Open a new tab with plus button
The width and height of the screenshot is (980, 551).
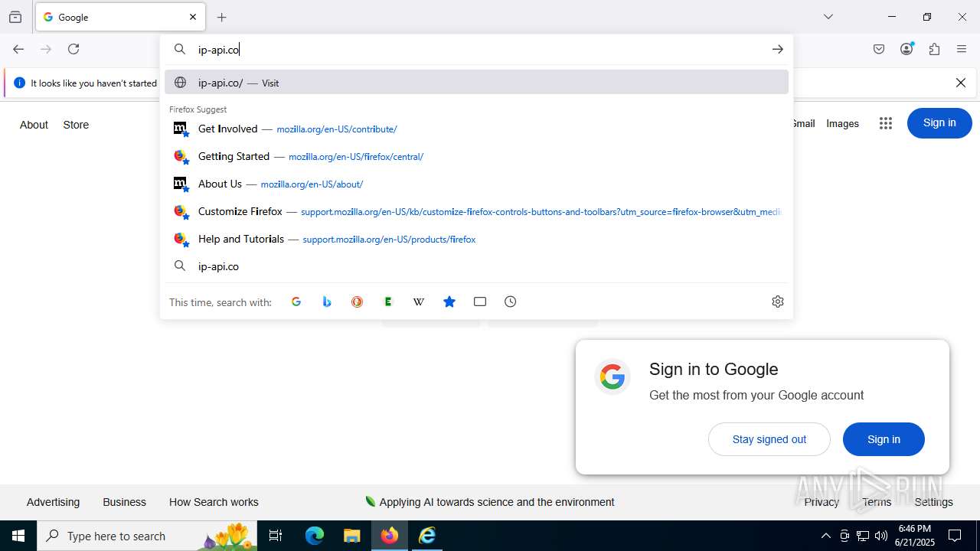tap(222, 17)
